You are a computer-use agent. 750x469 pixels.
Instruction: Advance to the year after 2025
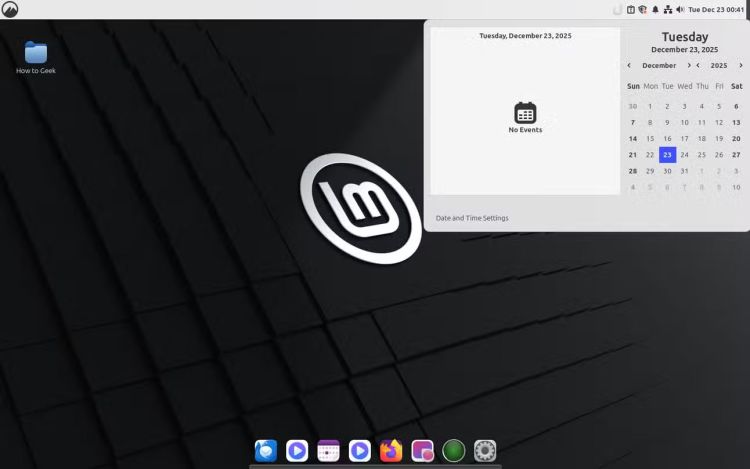pyautogui.click(x=741, y=65)
